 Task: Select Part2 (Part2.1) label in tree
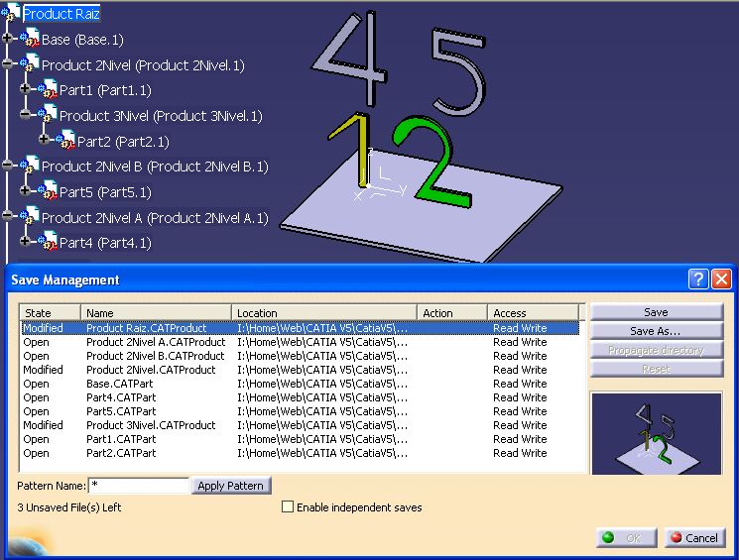pos(123,142)
